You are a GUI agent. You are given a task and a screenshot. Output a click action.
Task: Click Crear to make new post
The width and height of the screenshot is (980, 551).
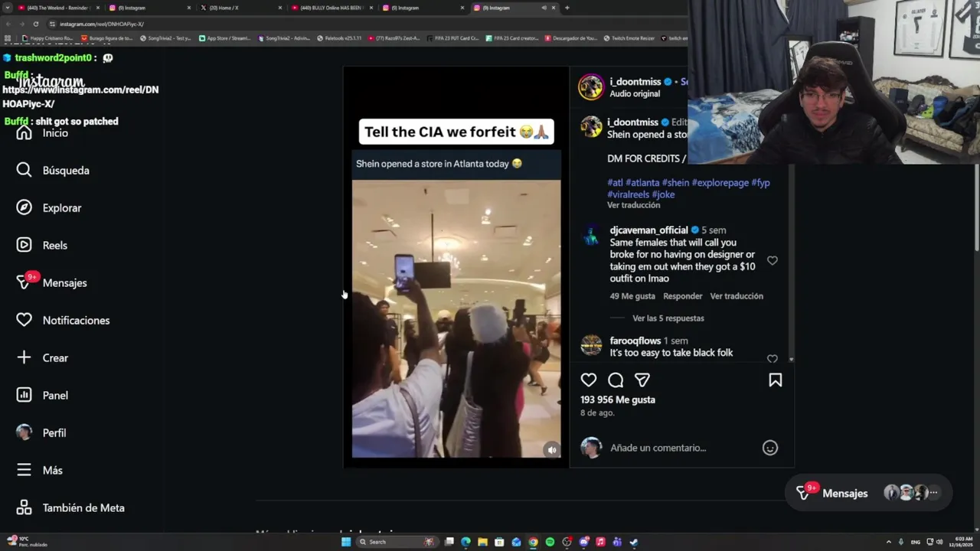tap(42, 357)
